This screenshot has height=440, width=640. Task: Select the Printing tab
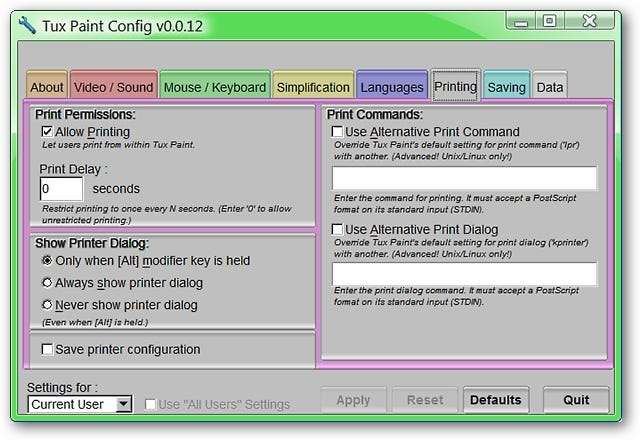tap(456, 86)
